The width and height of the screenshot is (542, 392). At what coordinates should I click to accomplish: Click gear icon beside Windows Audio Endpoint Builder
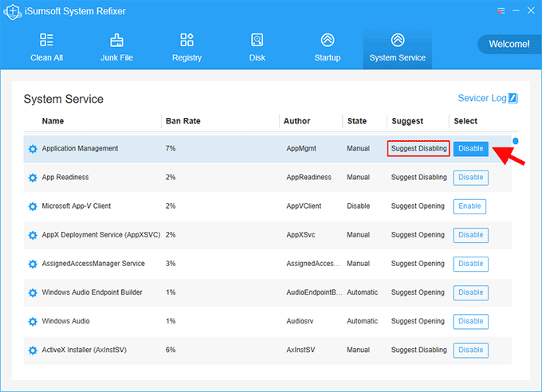coord(33,292)
